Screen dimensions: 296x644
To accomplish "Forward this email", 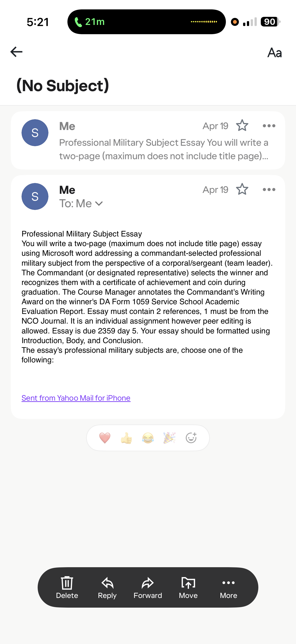I will point(148,587).
